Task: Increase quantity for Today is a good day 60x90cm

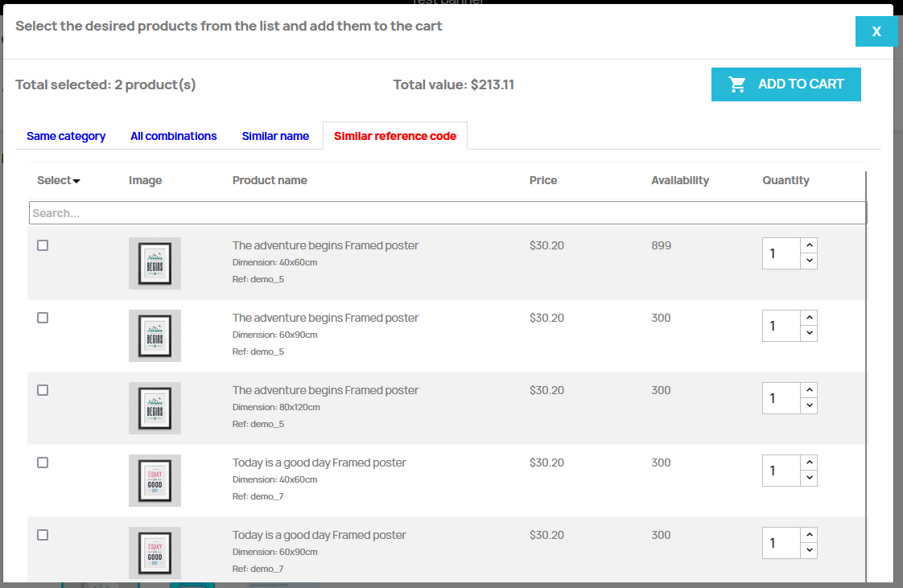Action: click(809, 535)
